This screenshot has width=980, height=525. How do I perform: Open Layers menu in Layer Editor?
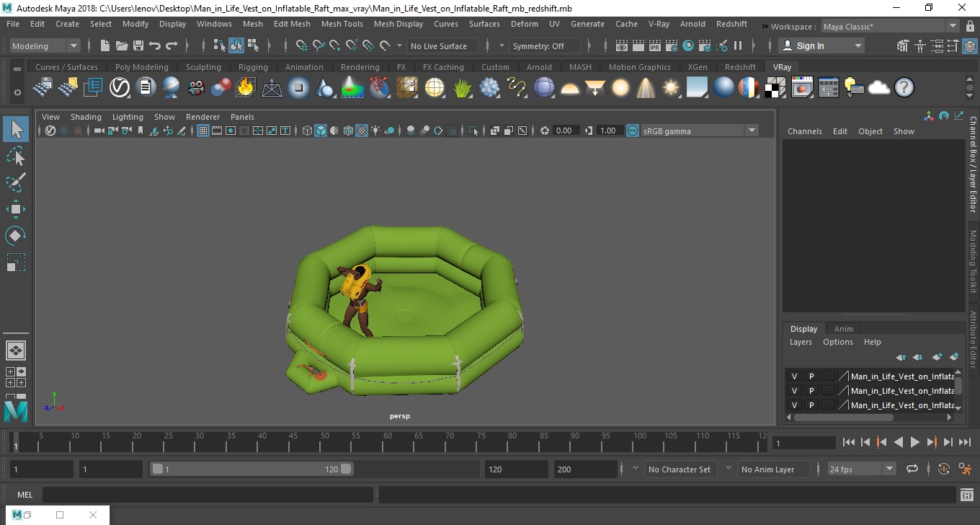(x=800, y=342)
